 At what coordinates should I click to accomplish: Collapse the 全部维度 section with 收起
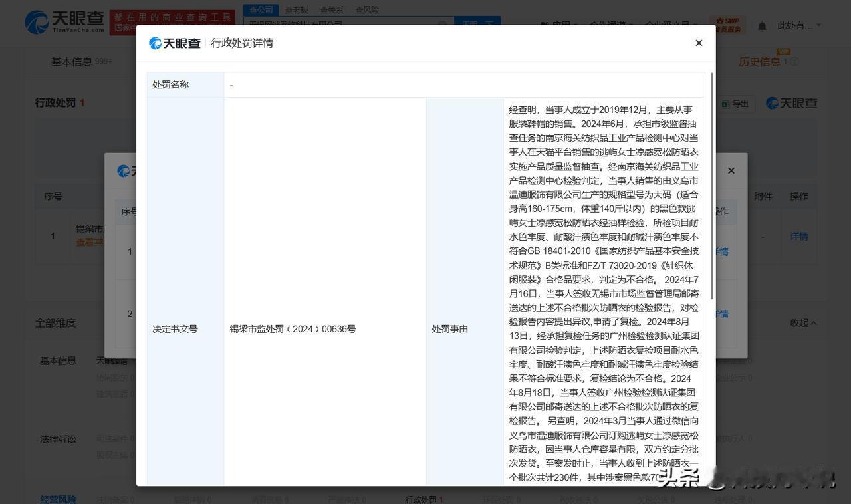803,322
